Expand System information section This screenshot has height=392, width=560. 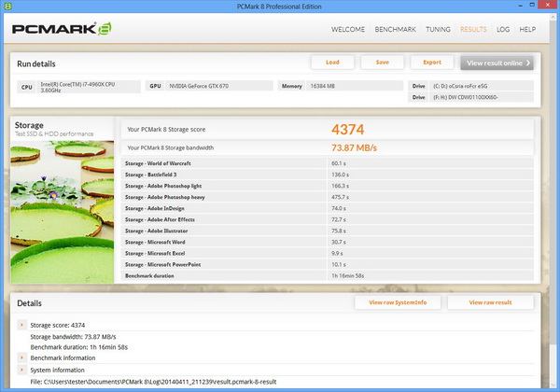21,370
